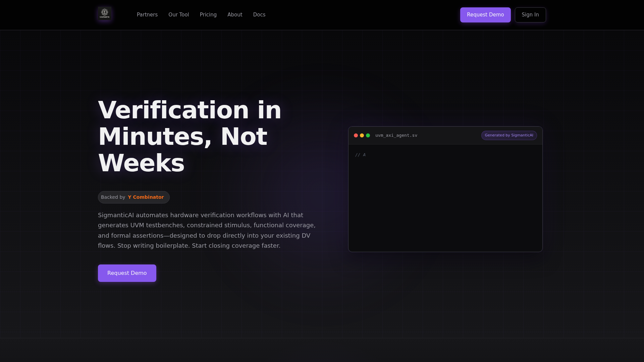Viewport: 644px width, 362px height.
Task: Open the Pricing page
Action: pos(208,15)
